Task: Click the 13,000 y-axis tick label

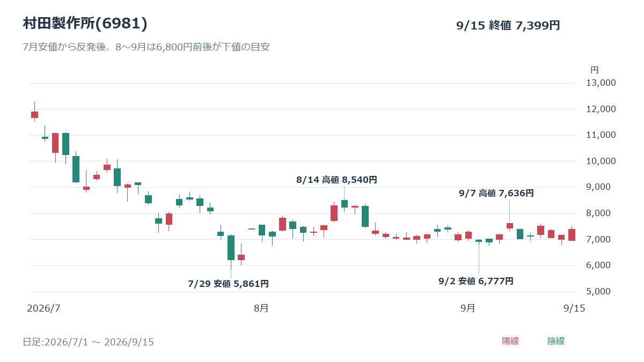Action: click(601, 83)
